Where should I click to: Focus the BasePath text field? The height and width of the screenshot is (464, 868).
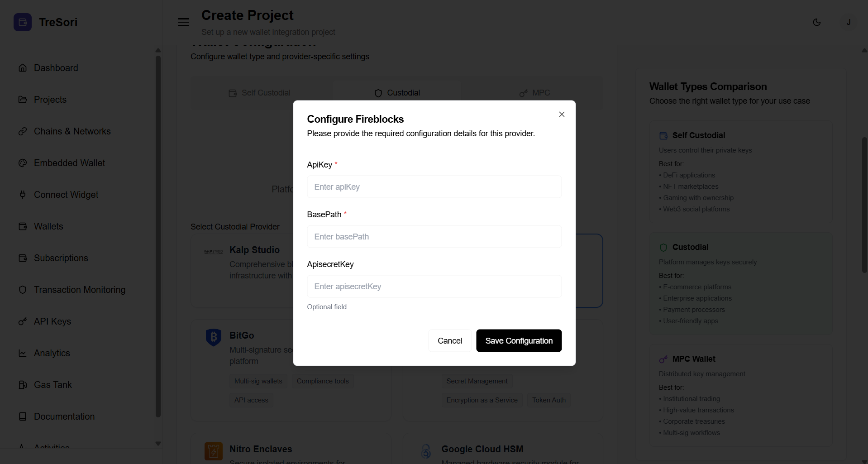[434, 237]
